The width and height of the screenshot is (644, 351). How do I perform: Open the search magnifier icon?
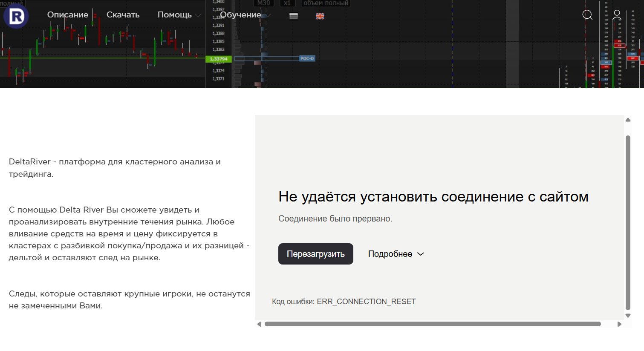tap(587, 15)
